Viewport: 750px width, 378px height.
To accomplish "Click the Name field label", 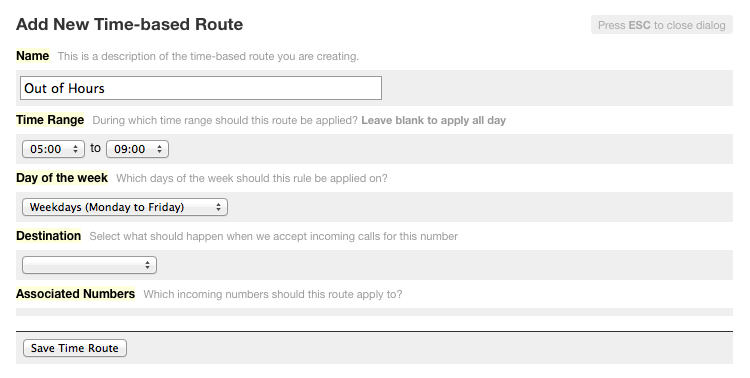I will (x=33, y=56).
